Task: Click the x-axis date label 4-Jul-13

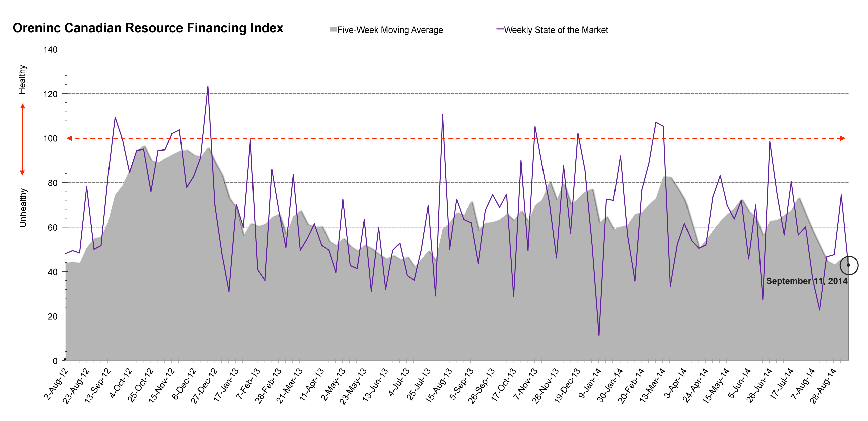Action: coord(399,382)
